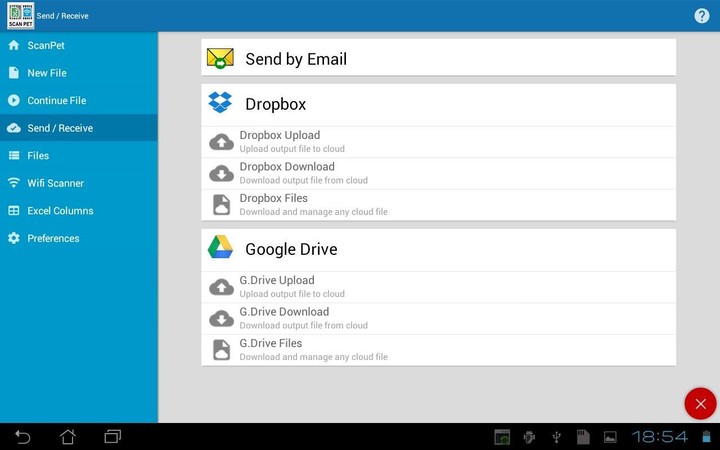Open Preferences from sidebar
Screen dimensions: 720x450
(53, 238)
